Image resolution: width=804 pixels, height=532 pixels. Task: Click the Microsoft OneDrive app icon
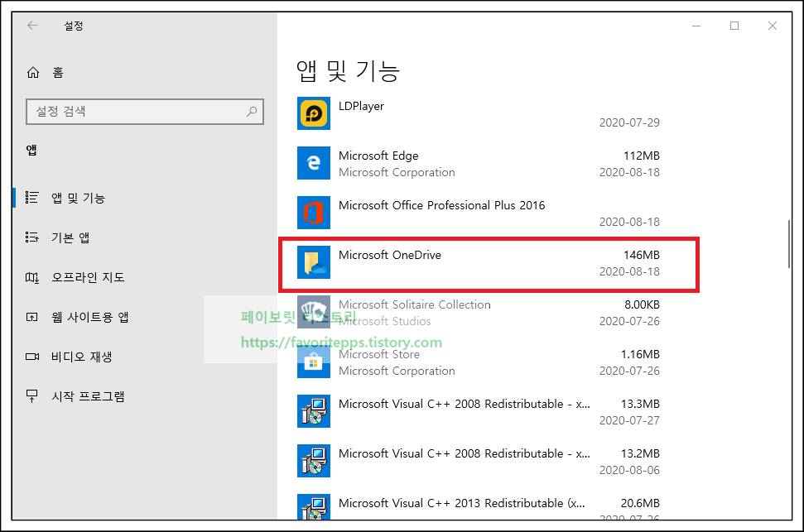point(314,262)
